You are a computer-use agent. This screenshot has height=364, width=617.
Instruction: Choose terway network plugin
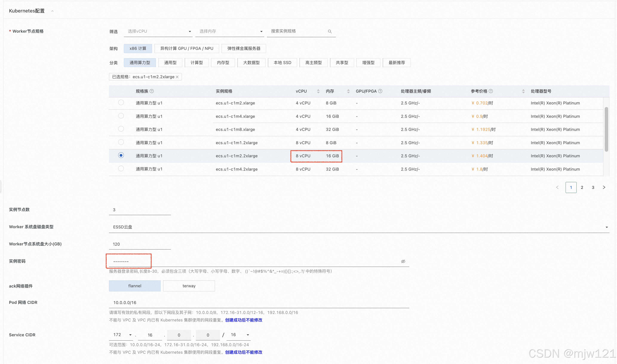click(x=189, y=286)
